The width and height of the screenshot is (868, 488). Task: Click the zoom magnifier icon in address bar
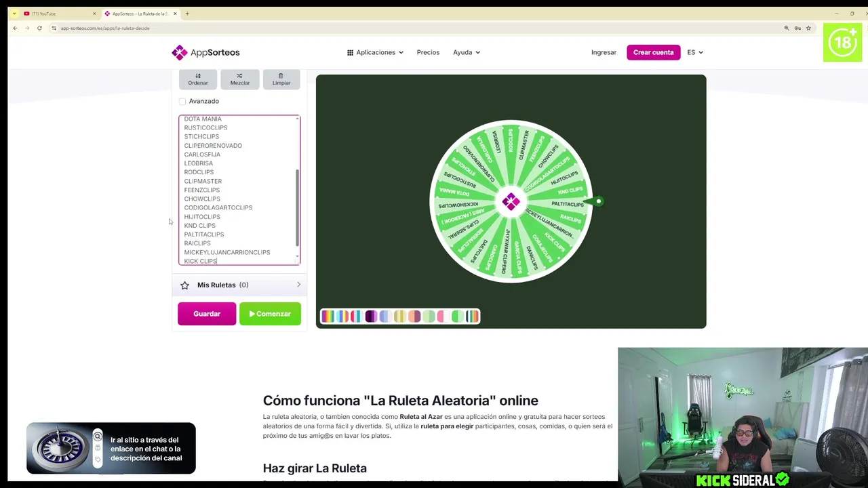[x=787, y=28]
